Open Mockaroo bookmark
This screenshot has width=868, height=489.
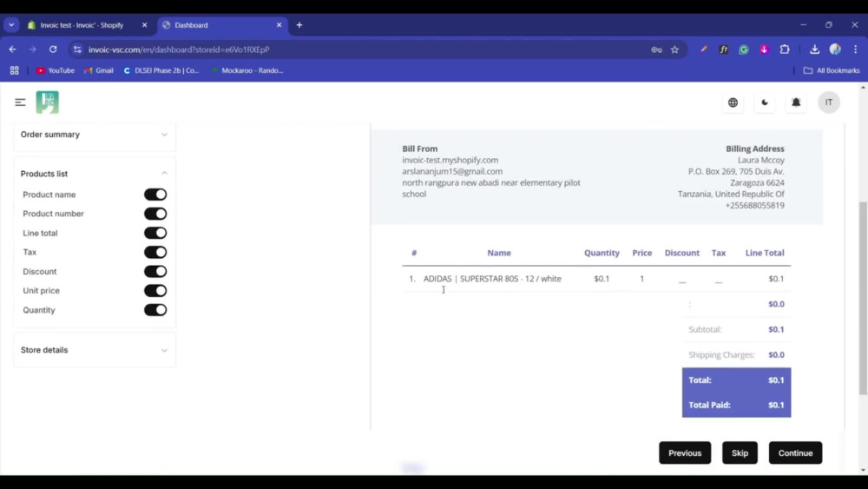click(x=247, y=70)
